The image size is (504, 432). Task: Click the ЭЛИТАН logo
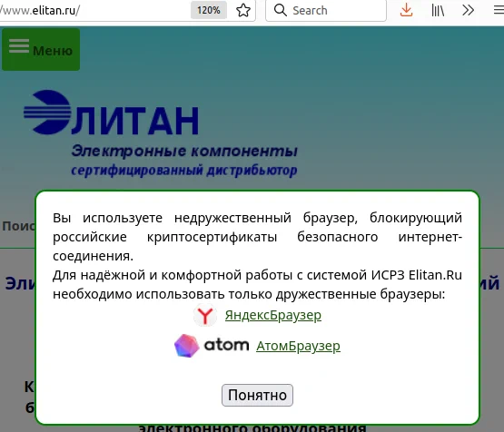(x=111, y=113)
